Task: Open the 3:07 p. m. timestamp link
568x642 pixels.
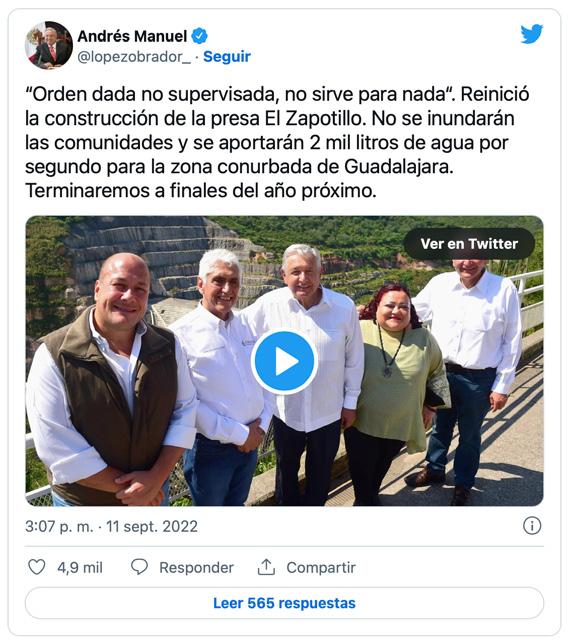Action: (59, 526)
